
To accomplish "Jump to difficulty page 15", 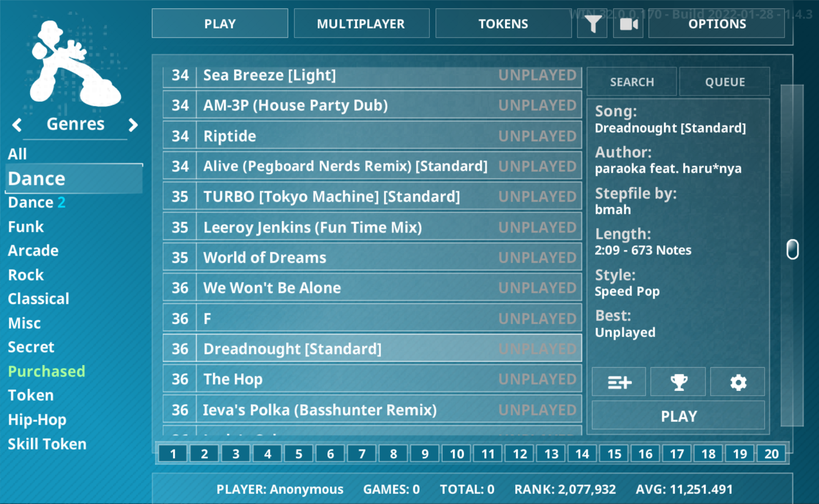I will tap(614, 454).
